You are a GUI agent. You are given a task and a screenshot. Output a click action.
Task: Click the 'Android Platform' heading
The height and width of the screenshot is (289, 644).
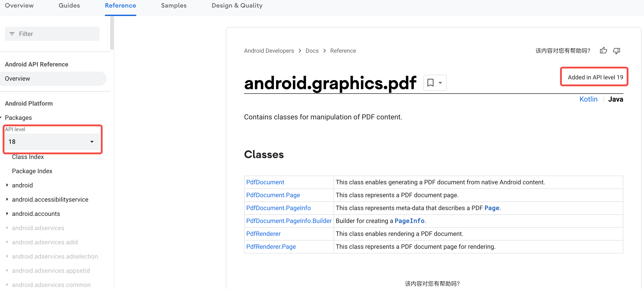[x=29, y=103]
